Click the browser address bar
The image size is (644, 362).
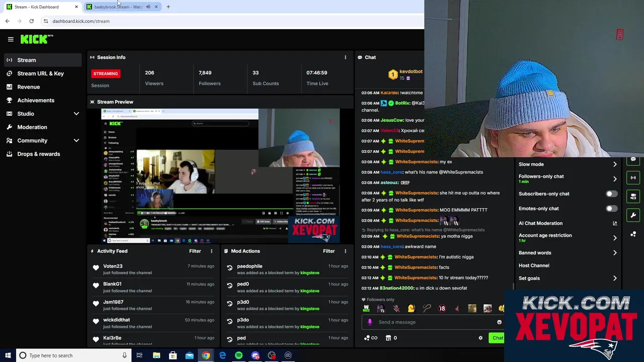pyautogui.click(x=231, y=21)
